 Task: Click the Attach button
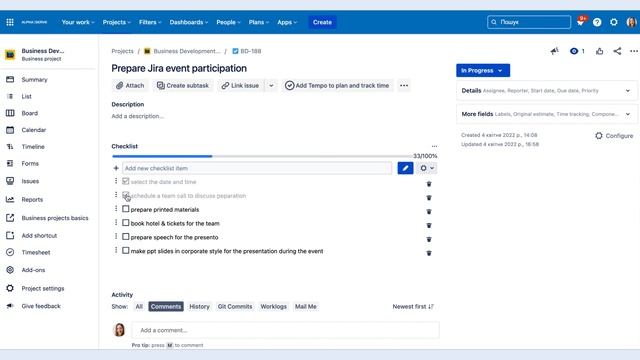point(130,85)
